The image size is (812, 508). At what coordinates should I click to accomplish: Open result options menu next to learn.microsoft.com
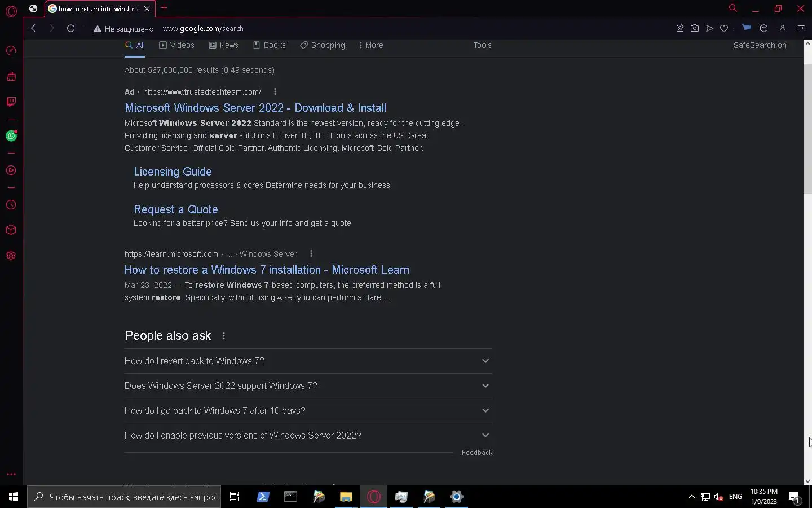311,253
